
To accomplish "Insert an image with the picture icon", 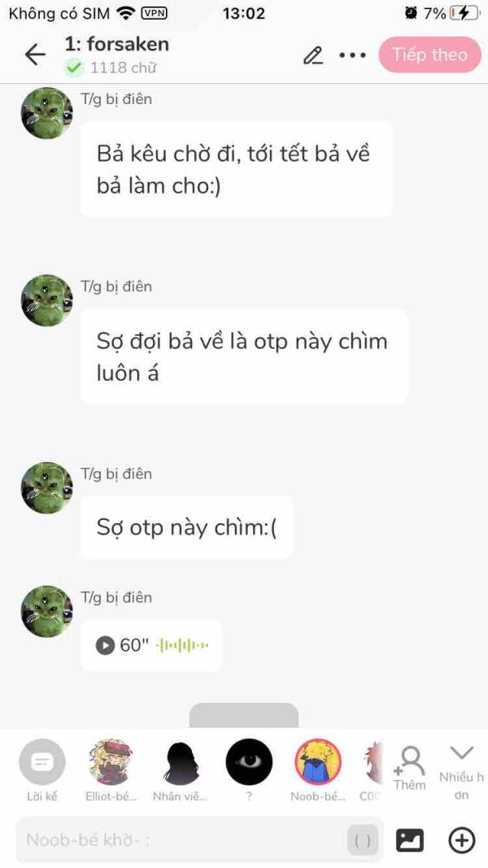I will point(410,840).
